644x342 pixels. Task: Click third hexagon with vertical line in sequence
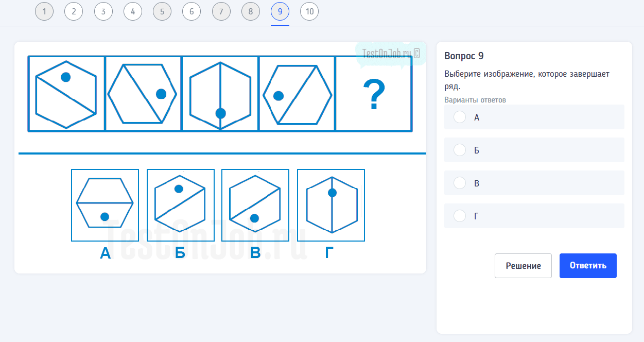[220, 94]
